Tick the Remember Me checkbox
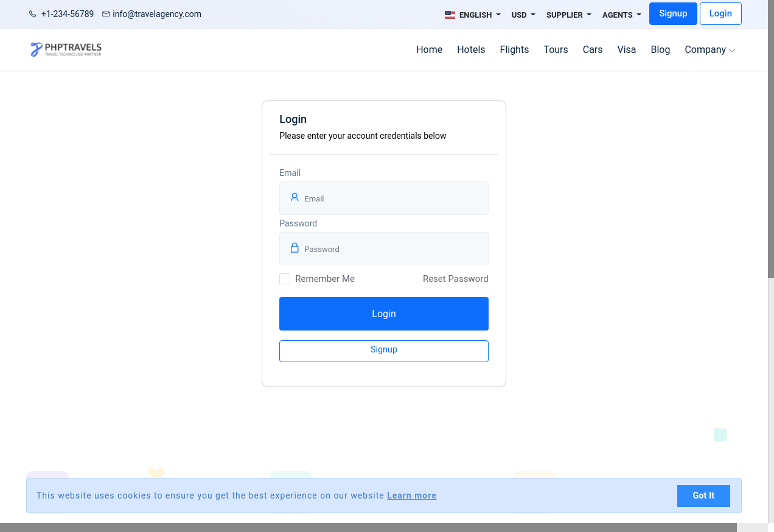This screenshot has width=774, height=532. (x=285, y=279)
